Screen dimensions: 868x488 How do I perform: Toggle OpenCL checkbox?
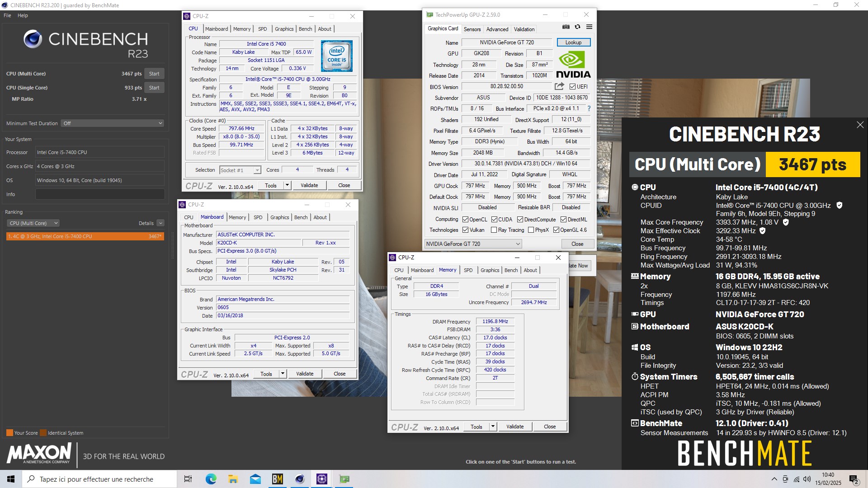point(465,220)
